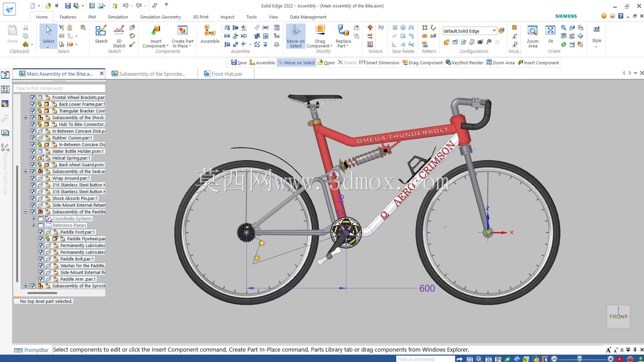Viewport: 644px width, 362px height.
Task: Click Create Part In-Place button
Action: (183, 37)
